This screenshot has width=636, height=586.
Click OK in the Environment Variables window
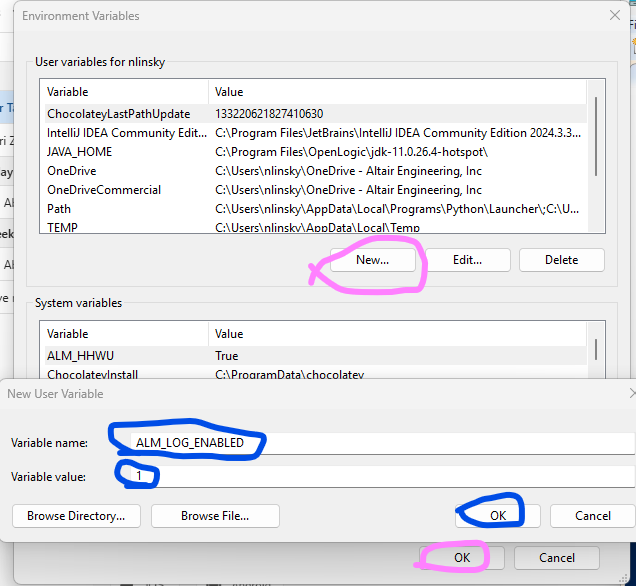[462, 558]
